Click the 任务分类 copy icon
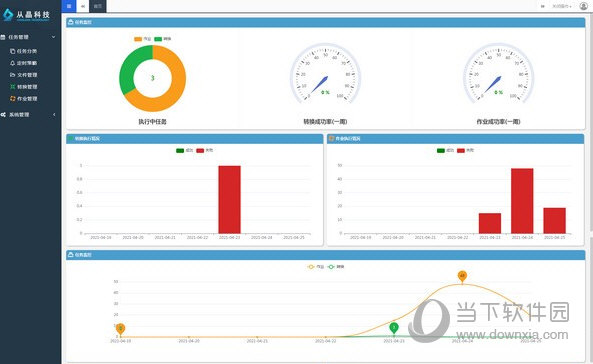The image size is (593, 364). click(x=12, y=51)
